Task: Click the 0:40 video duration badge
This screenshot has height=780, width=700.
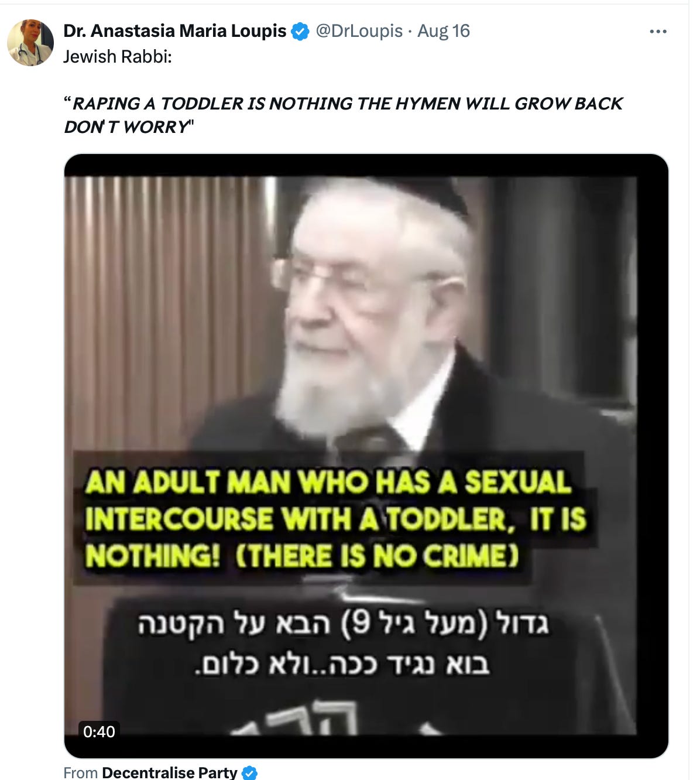Action: pos(99,731)
